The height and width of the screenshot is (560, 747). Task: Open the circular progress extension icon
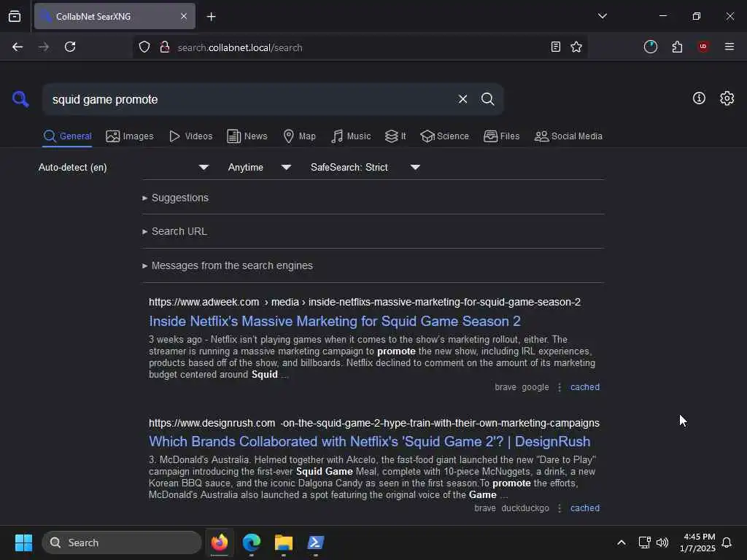click(650, 47)
